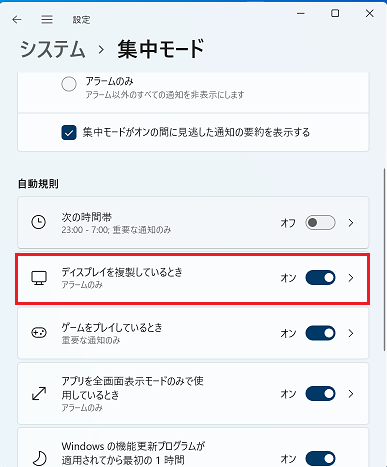This screenshot has height=467, width=387.
Task: Open full-screen app rule details chevron
Action: [x=351, y=394]
